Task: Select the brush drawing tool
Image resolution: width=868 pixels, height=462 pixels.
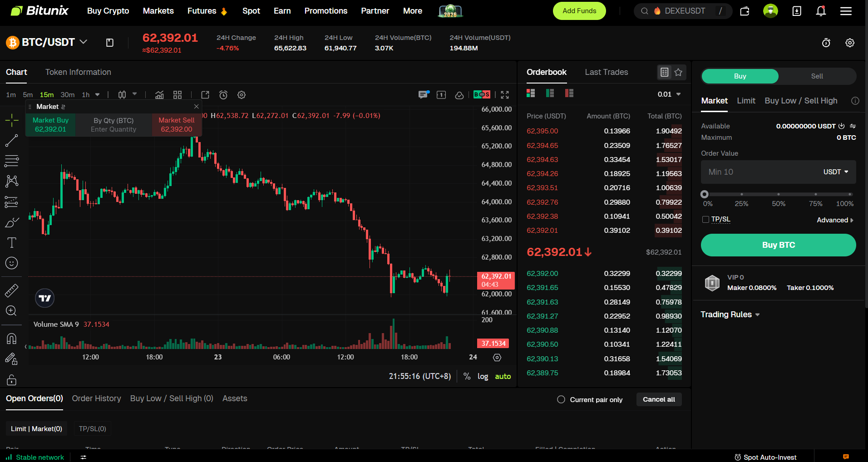Action: click(12, 222)
